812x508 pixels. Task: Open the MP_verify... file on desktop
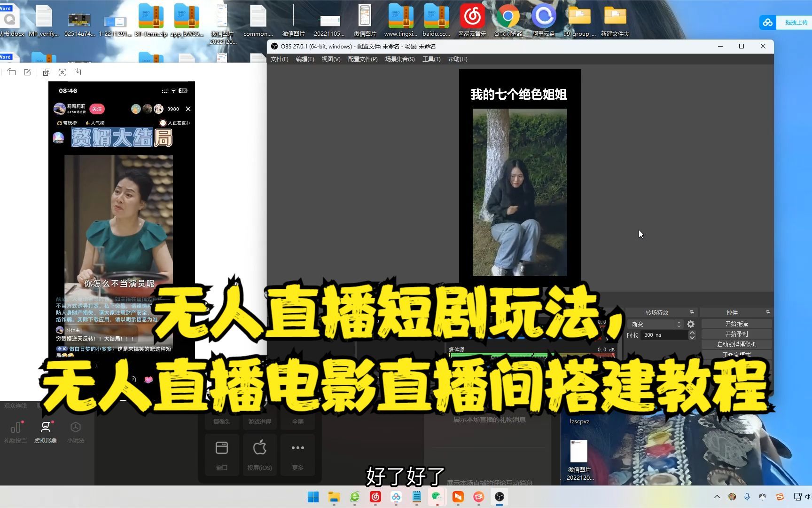tap(44, 20)
